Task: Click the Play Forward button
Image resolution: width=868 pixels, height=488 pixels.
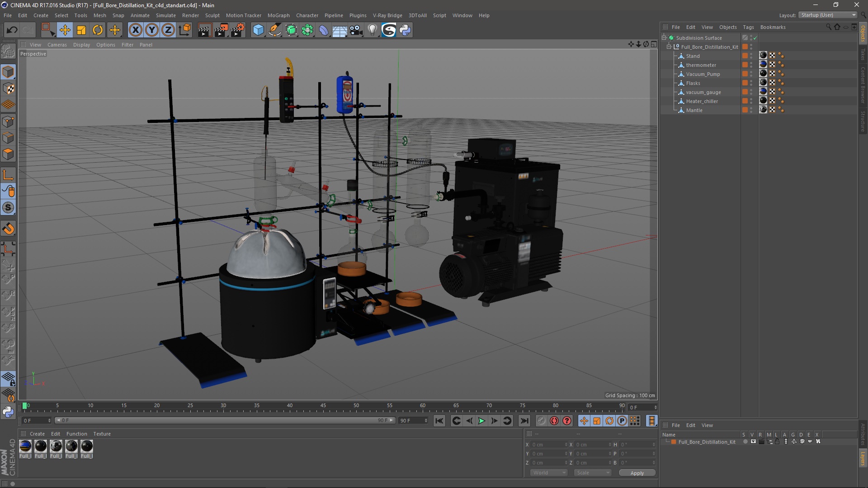Action: coord(481,421)
